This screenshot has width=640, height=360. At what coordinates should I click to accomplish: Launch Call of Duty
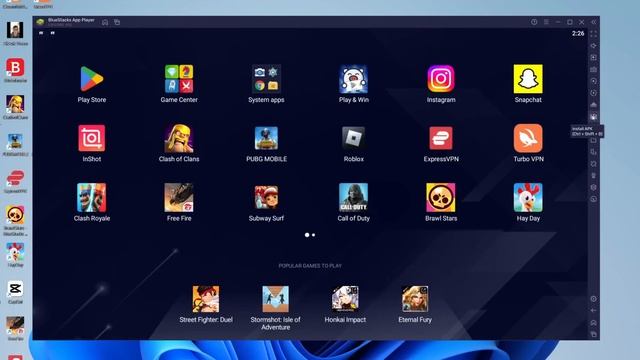point(353,198)
